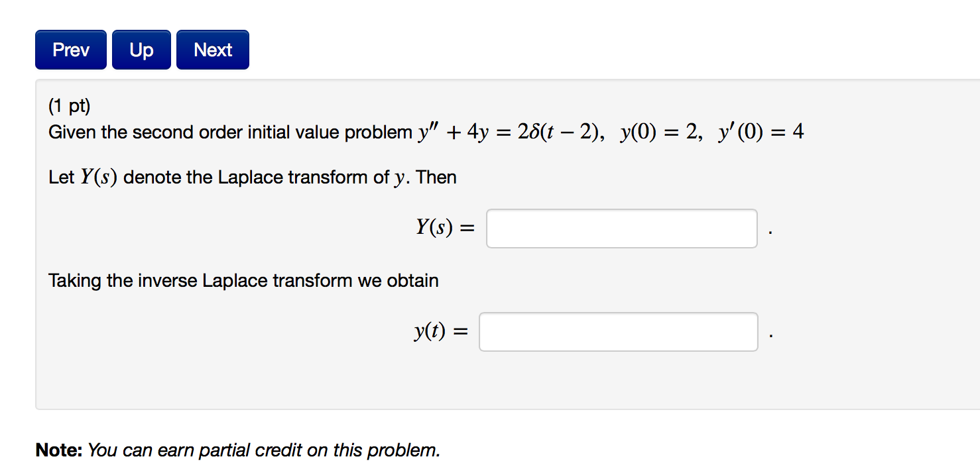The height and width of the screenshot is (469, 980).
Task: Click the 'Y(s) =' label beside the first field
Action: pos(445,229)
